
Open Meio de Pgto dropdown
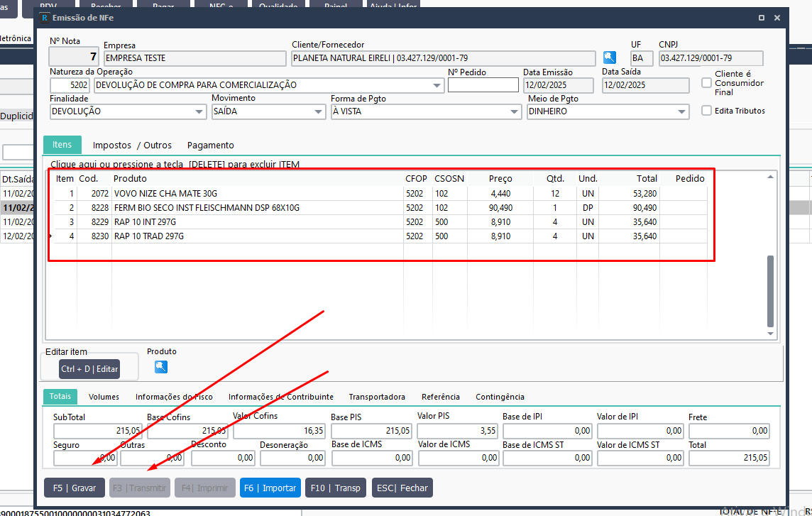681,112
